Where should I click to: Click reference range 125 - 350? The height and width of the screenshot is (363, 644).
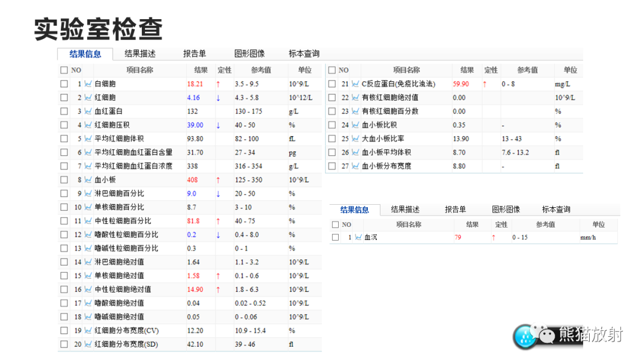(249, 180)
